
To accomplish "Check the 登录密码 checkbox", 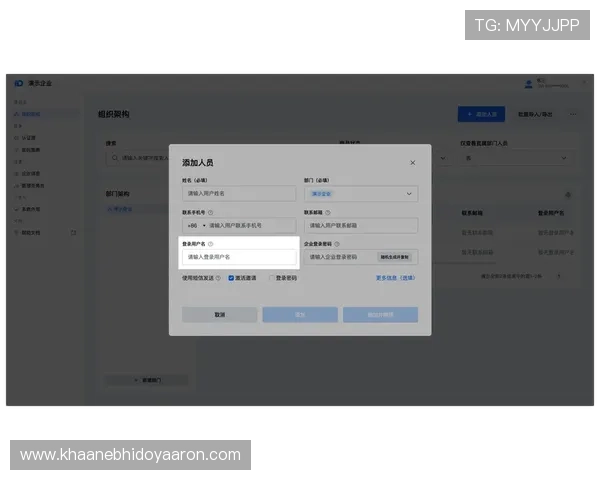I will click(x=271, y=278).
